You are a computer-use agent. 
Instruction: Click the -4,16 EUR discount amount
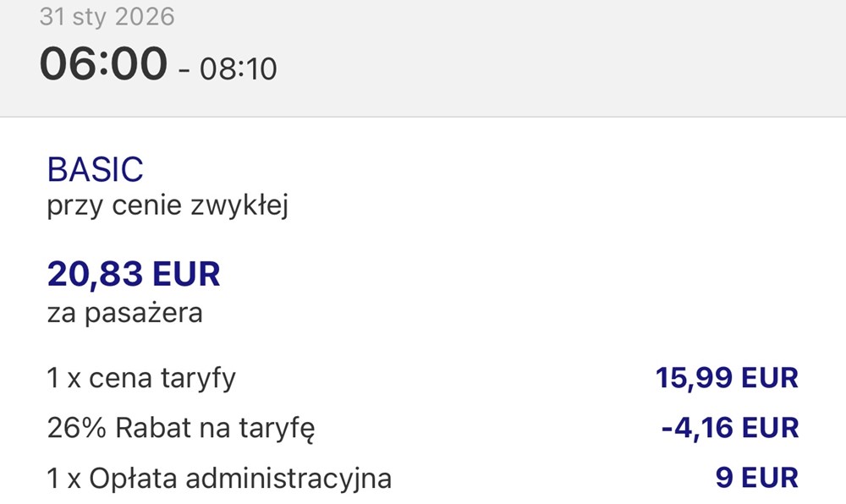[x=729, y=428]
